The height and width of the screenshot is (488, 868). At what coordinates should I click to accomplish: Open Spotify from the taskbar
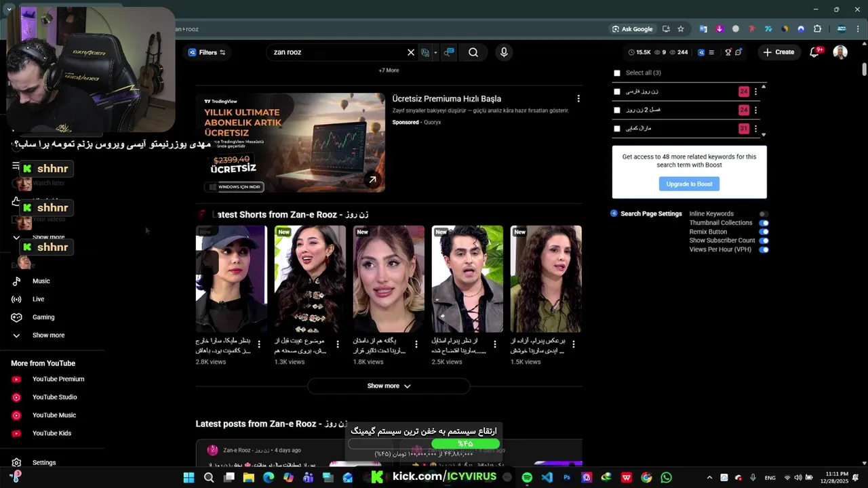pos(527,477)
